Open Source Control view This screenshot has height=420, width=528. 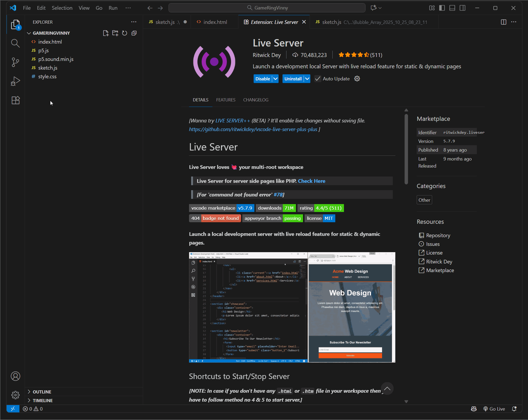(15, 62)
